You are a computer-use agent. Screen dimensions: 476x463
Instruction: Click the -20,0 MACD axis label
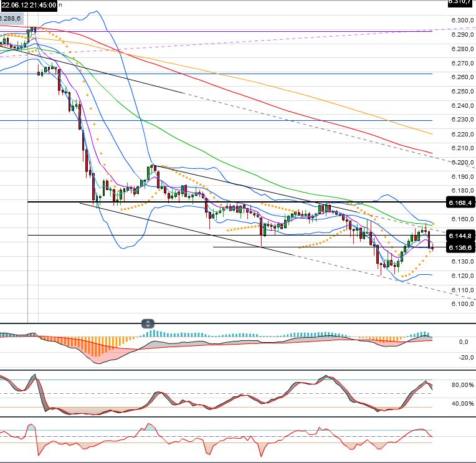[x=466, y=357]
